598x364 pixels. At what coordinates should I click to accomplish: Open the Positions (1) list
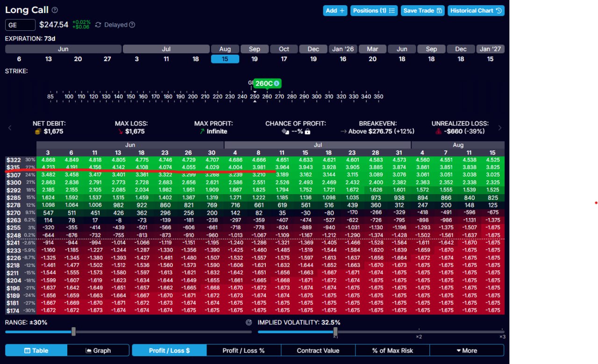click(374, 11)
